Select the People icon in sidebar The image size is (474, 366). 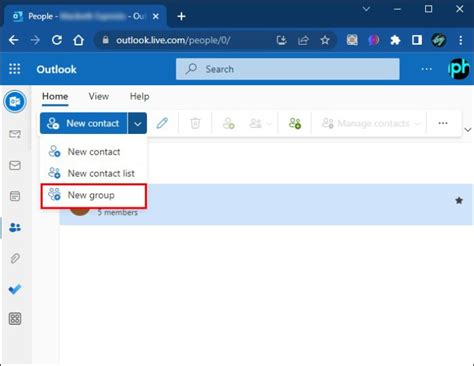[15, 228]
